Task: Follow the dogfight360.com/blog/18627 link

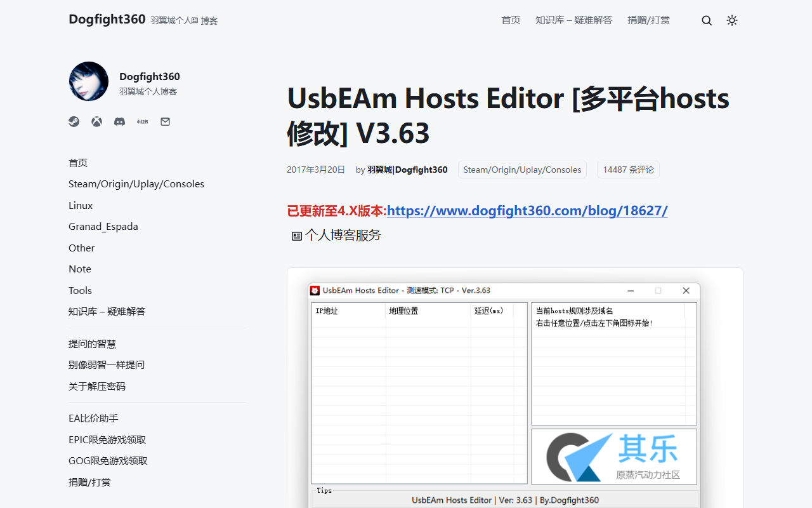Action: click(x=527, y=211)
